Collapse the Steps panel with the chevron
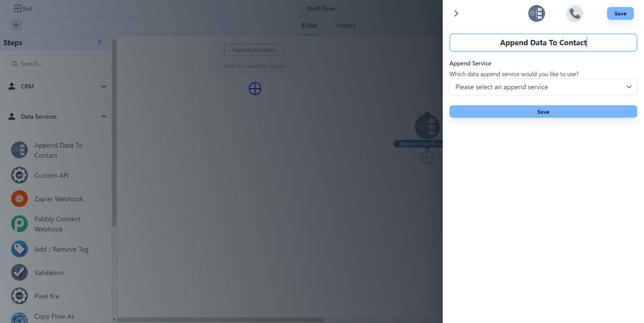Screen dimensions: 644x323 coord(100,42)
